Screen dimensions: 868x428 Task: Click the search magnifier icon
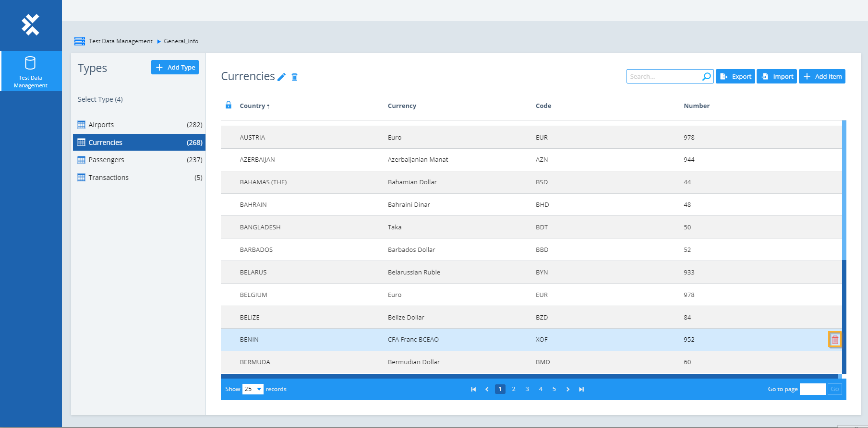tap(706, 77)
